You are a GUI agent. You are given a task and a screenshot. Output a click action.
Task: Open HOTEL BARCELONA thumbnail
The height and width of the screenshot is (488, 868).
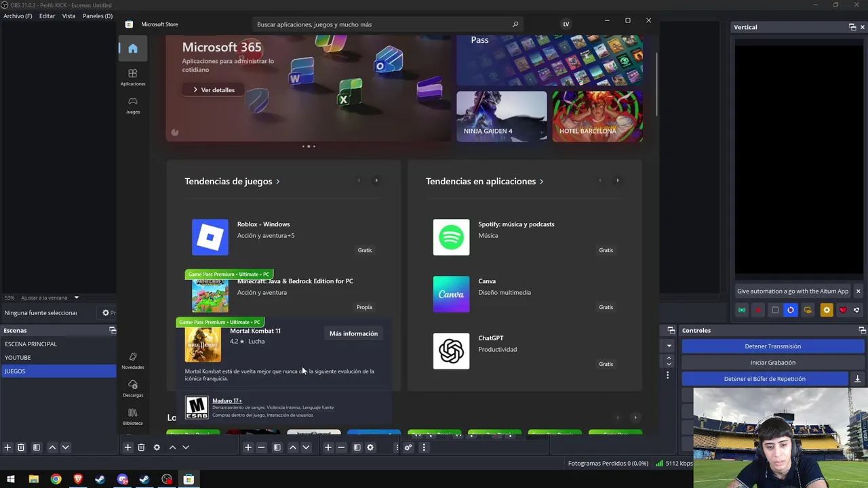click(597, 117)
